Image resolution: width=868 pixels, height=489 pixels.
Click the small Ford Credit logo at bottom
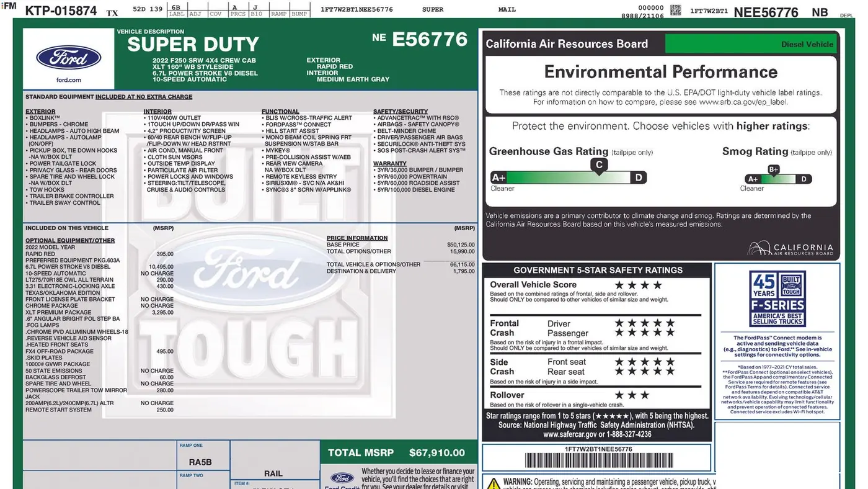point(342,479)
